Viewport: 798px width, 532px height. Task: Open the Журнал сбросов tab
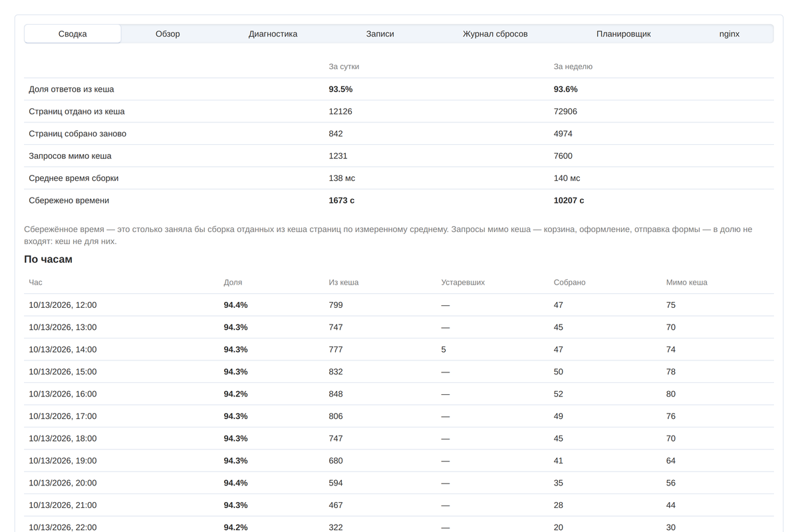tap(495, 34)
